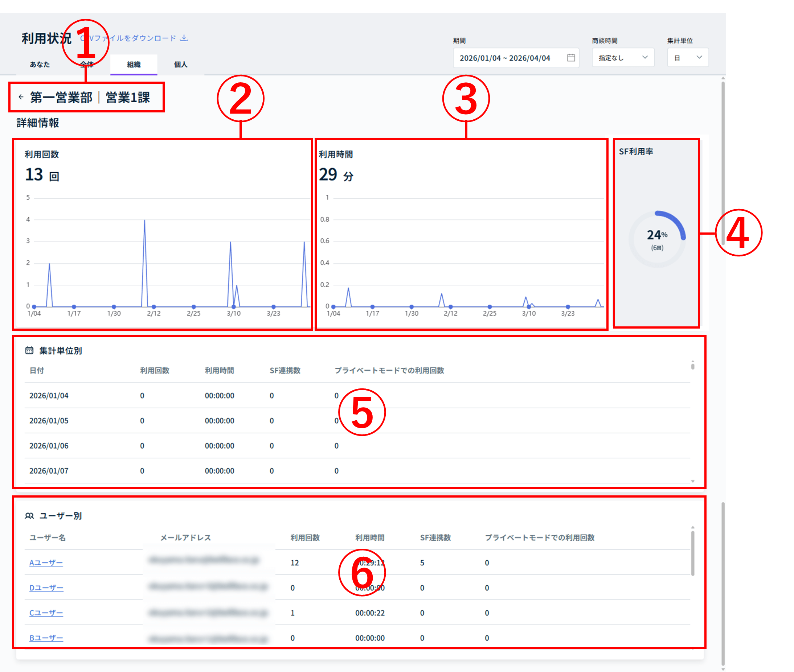The width and height of the screenshot is (794, 672).
Task: Open the Dユーザー link
Action: (x=46, y=588)
